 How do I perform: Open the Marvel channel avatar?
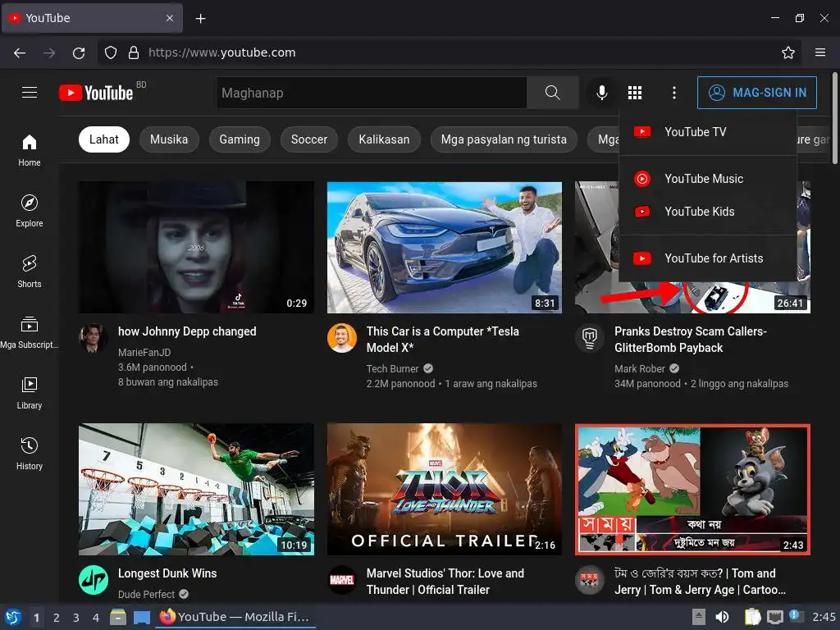pos(342,580)
